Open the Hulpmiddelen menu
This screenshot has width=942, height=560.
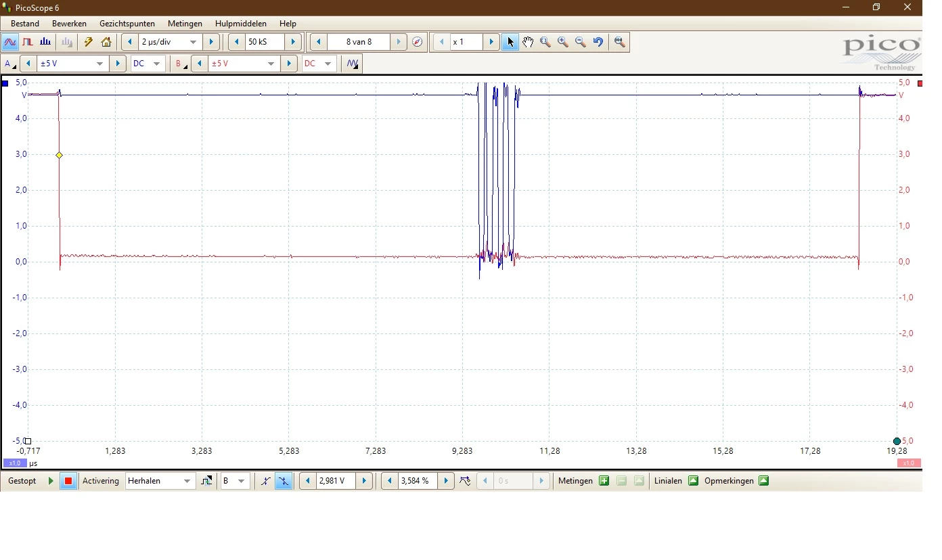coord(240,23)
